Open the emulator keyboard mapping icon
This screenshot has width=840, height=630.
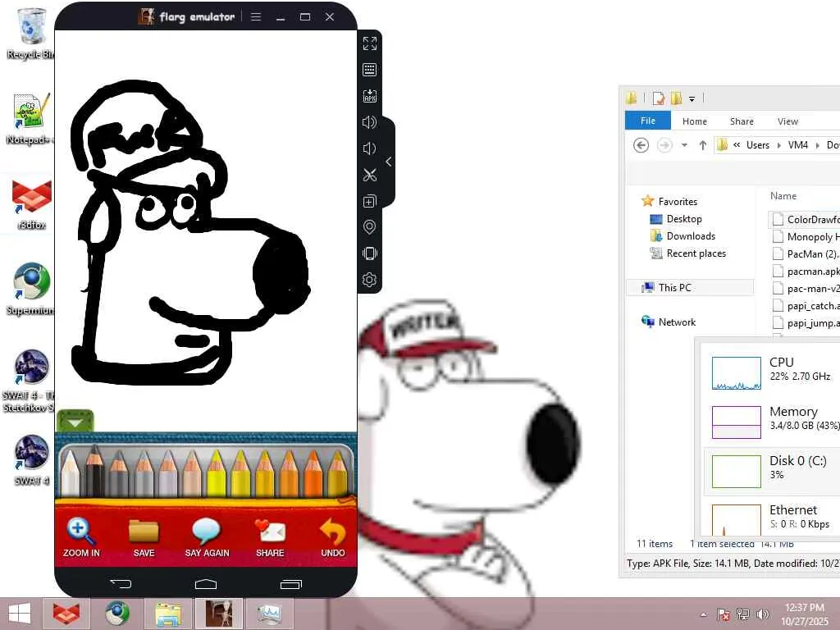[370, 70]
